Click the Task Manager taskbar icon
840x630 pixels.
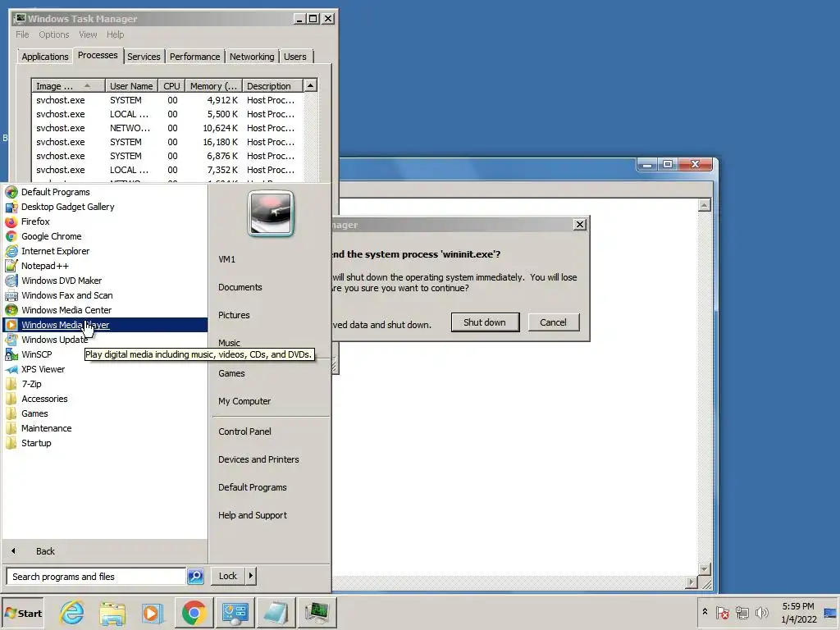pyautogui.click(x=317, y=613)
